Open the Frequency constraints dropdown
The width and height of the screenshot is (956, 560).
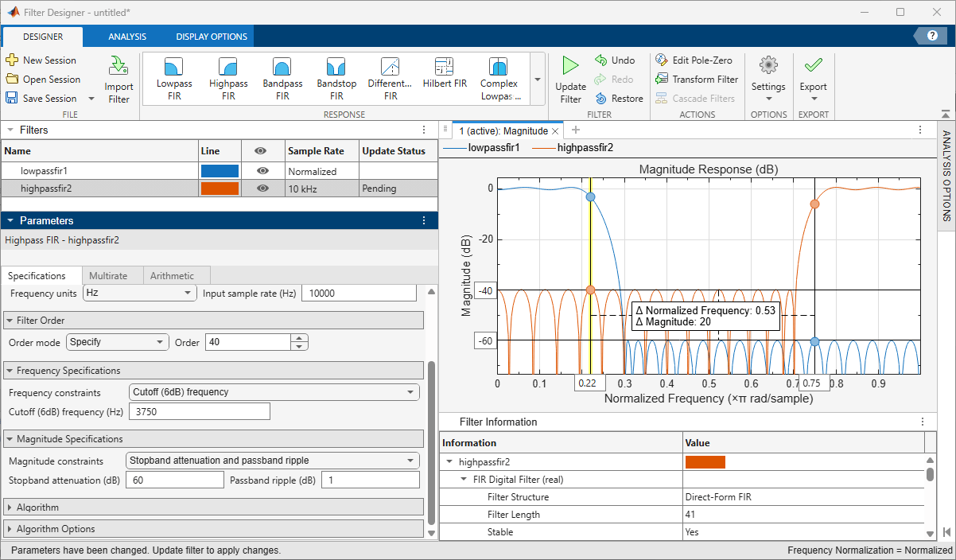pyautogui.click(x=274, y=391)
